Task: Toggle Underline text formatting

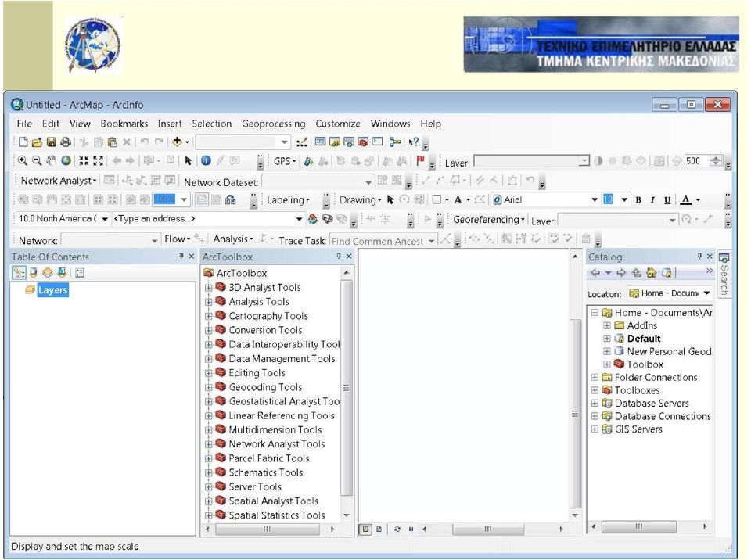Action: [667, 199]
